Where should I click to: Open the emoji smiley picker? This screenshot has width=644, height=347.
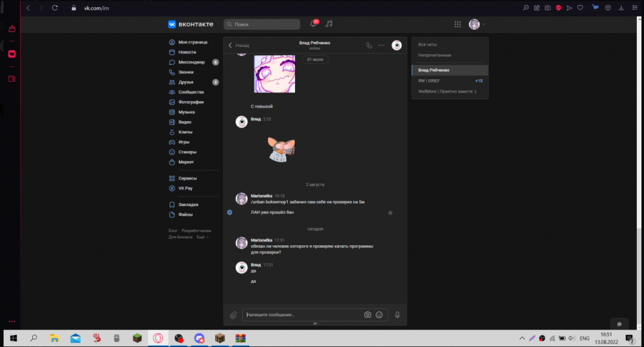click(379, 315)
